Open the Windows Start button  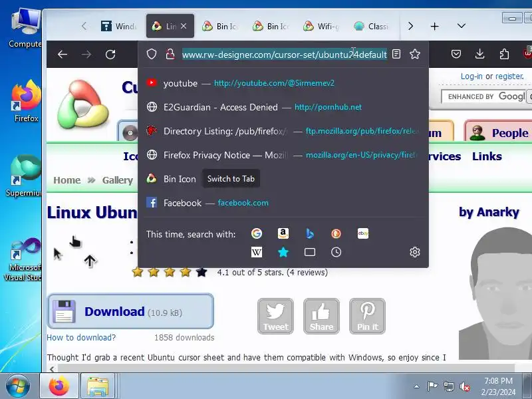[x=17, y=386]
